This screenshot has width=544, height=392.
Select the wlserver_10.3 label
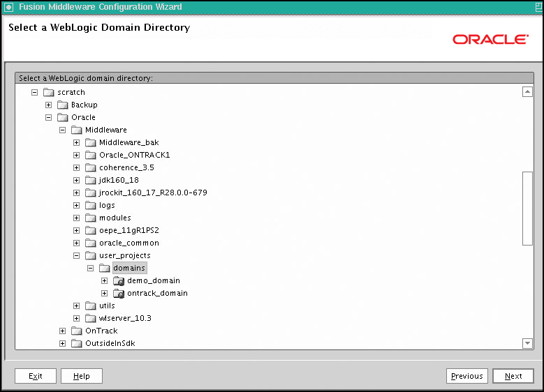(x=125, y=318)
